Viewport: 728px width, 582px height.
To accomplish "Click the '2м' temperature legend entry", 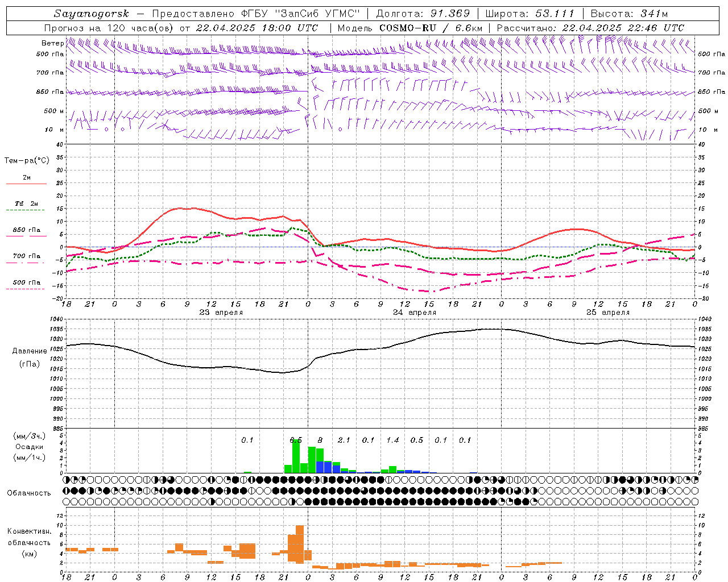I will [27, 177].
